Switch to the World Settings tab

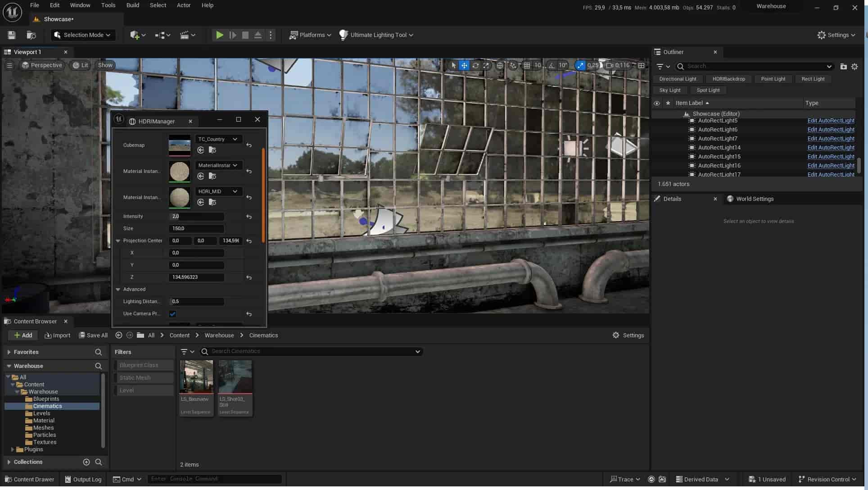(750, 200)
